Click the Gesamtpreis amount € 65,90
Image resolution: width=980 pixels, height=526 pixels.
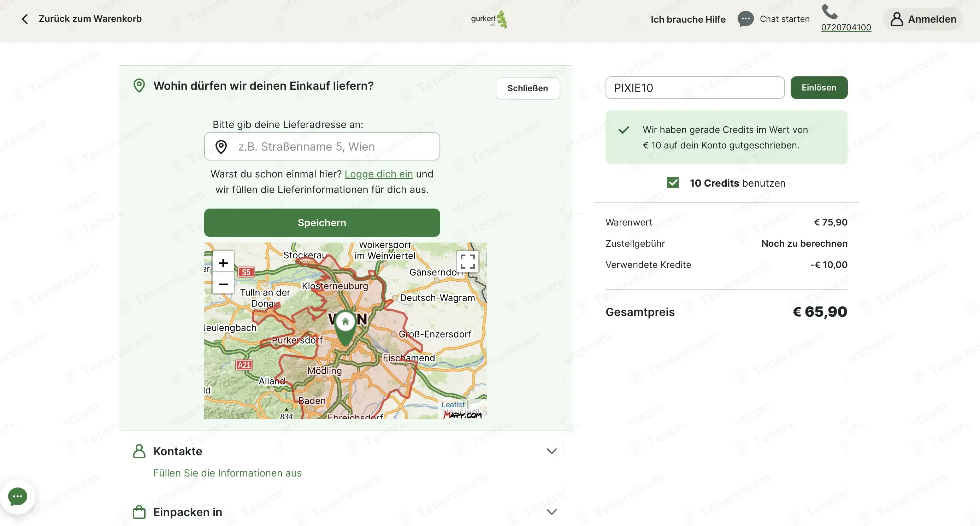820,312
